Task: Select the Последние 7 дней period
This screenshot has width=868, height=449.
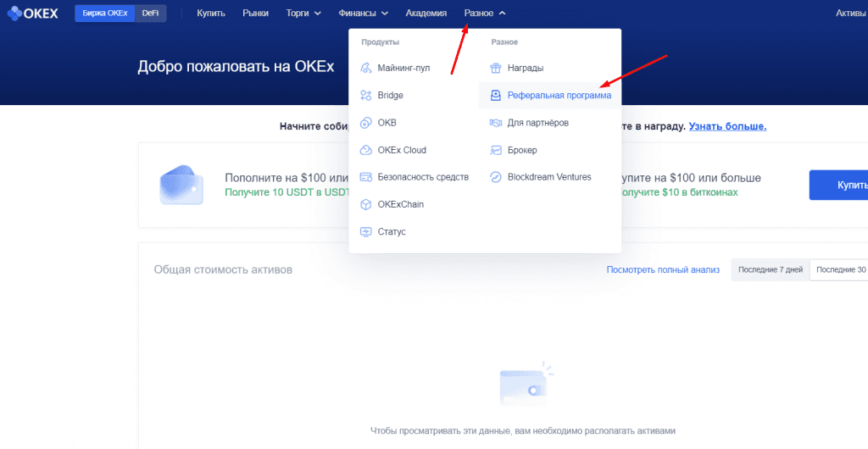Action: [x=771, y=270]
